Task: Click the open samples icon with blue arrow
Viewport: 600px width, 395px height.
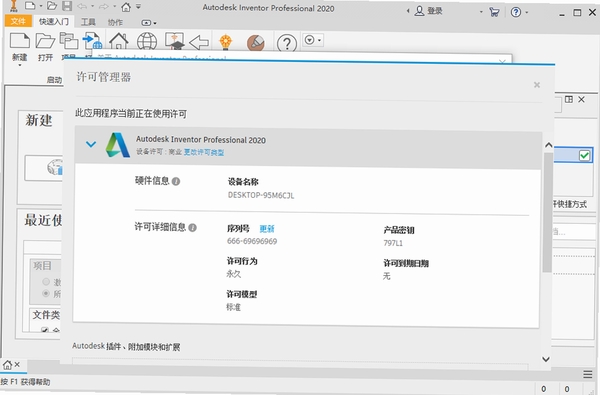Action: (x=92, y=41)
